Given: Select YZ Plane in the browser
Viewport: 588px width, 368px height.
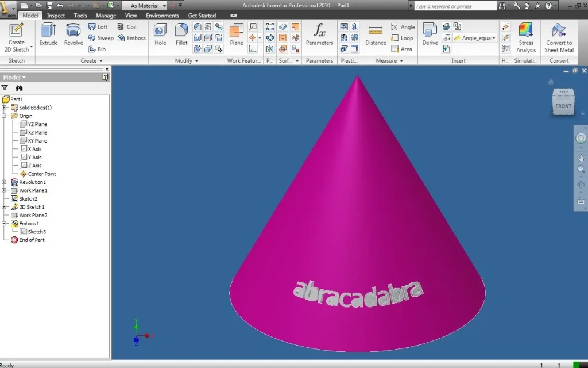Looking at the screenshot, I should click(33, 124).
